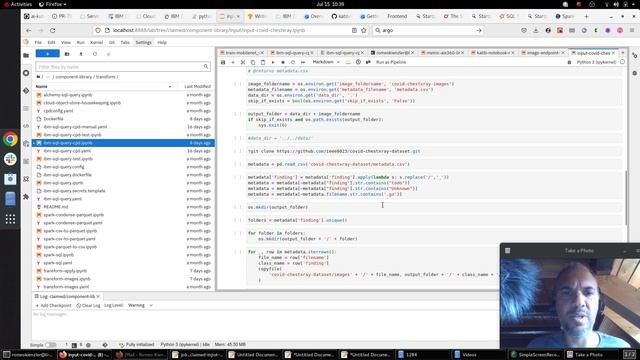The height and width of the screenshot is (360, 640).
Task: Show Applications grid in the dock
Action: pyautogui.click(x=10, y=219)
